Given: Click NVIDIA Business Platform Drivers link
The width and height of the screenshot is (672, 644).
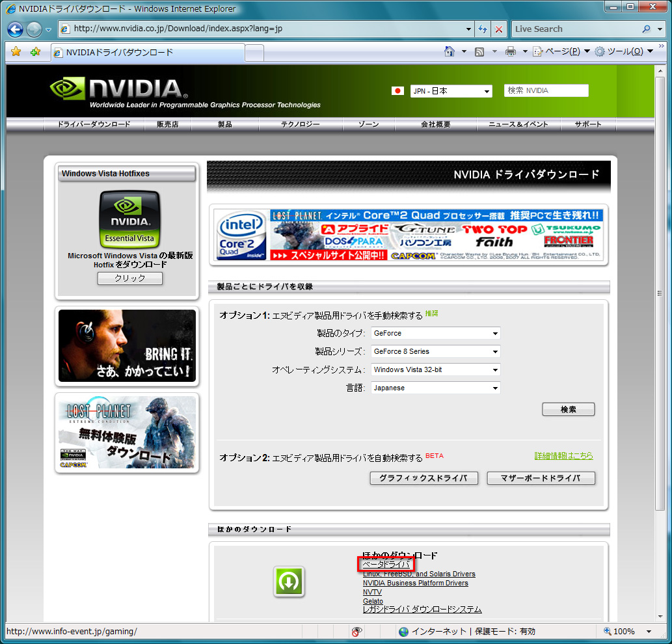Looking at the screenshot, I should [x=415, y=583].
